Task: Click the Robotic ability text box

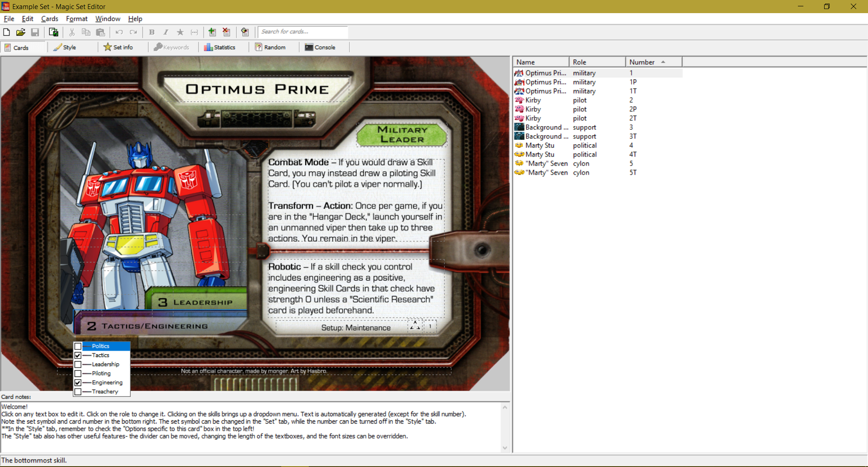Action: tap(355, 289)
